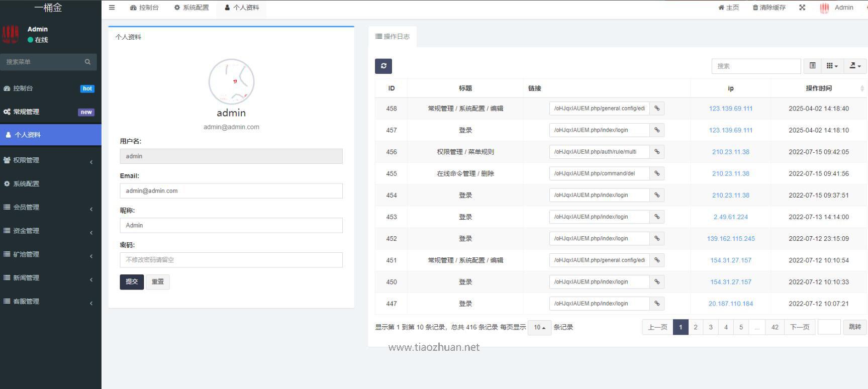Click the fullscreen expand icon in the top bar
The height and width of the screenshot is (389, 868).
802,8
